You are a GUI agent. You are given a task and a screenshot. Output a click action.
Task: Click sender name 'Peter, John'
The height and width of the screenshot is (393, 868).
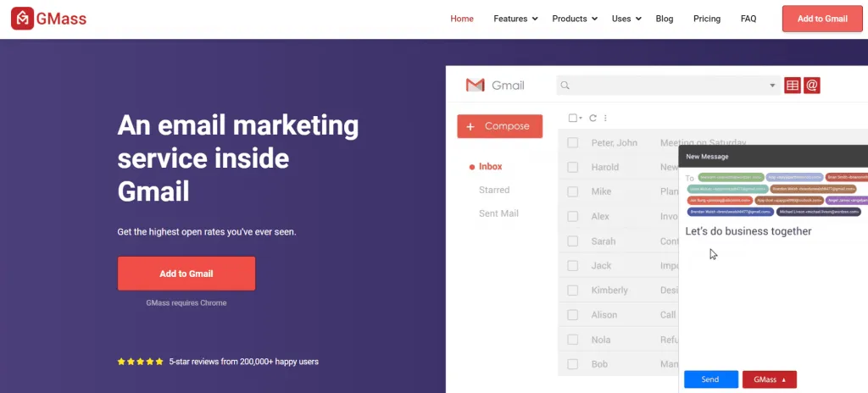point(614,143)
